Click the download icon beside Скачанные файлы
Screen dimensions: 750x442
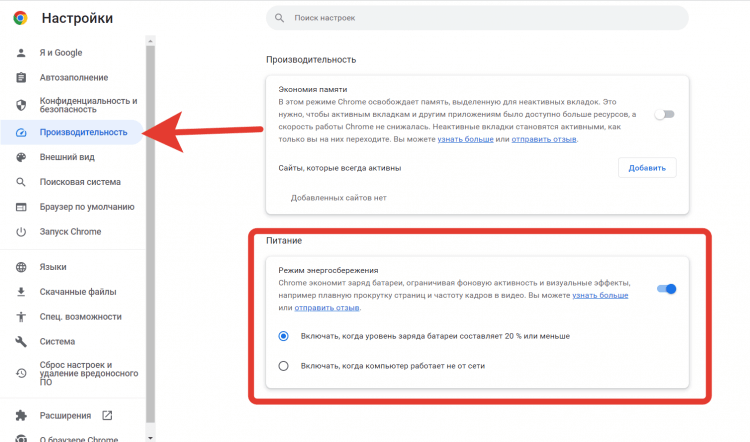(21, 292)
